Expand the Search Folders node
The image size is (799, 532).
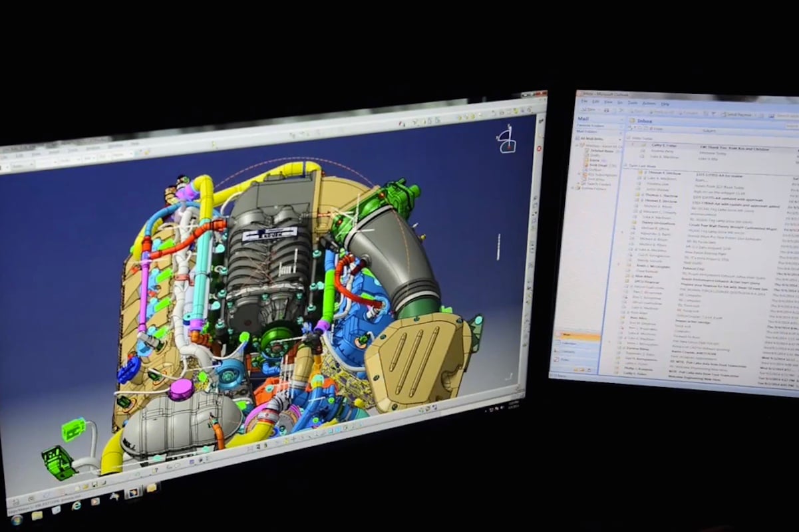tap(578, 184)
